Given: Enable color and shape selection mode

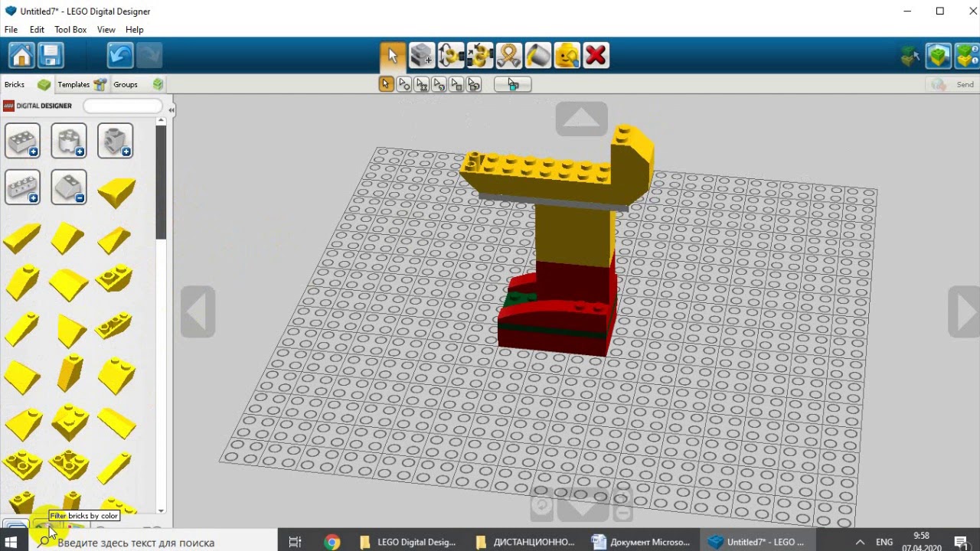Looking at the screenshot, I should [x=475, y=84].
